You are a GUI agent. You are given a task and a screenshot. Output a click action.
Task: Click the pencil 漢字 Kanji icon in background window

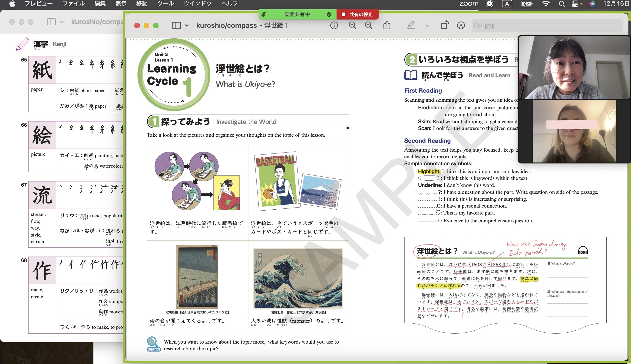[x=23, y=44]
